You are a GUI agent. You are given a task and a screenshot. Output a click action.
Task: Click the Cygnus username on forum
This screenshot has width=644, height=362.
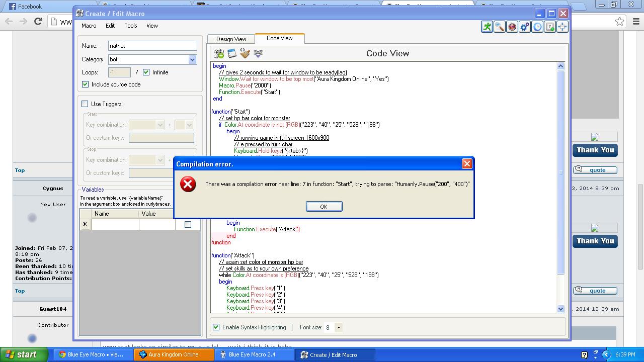click(x=53, y=189)
